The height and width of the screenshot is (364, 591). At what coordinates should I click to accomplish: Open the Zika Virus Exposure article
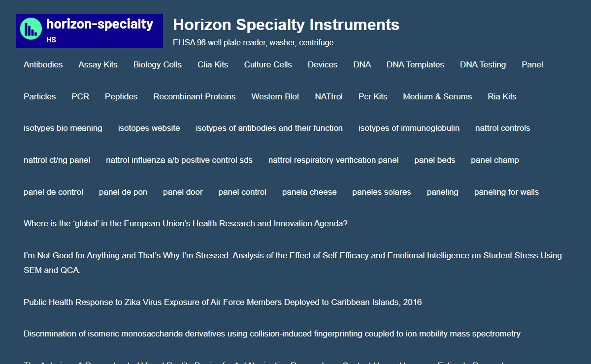tap(223, 302)
